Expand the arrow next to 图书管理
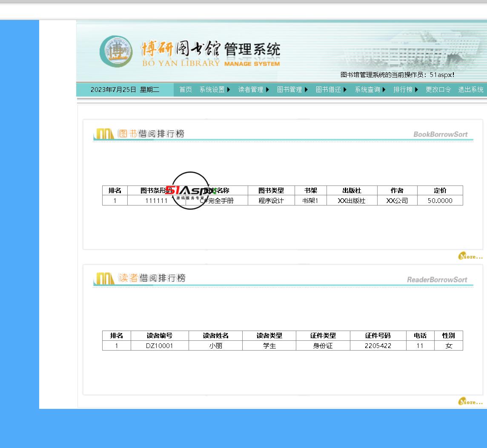Screen dimensions: 487x448 point(306,89)
